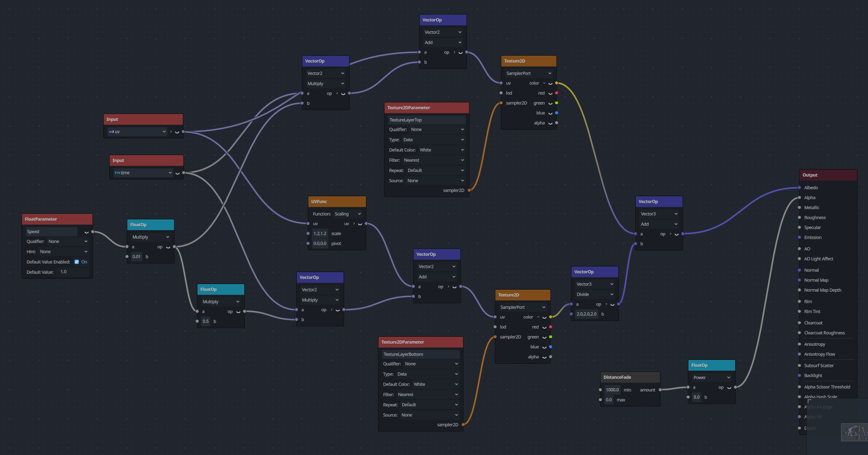Click the DistanceFade amount output port
This screenshot has width=868, height=455.
tap(660, 390)
